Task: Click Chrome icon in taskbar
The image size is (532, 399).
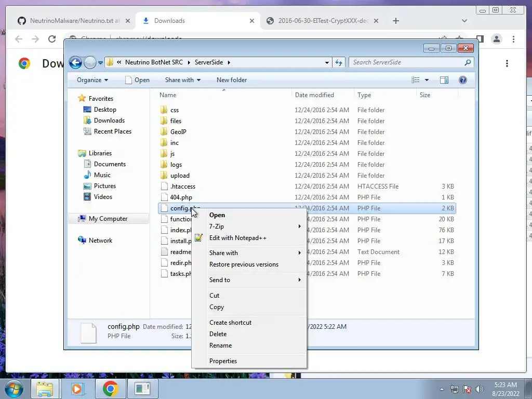Action: [110, 389]
